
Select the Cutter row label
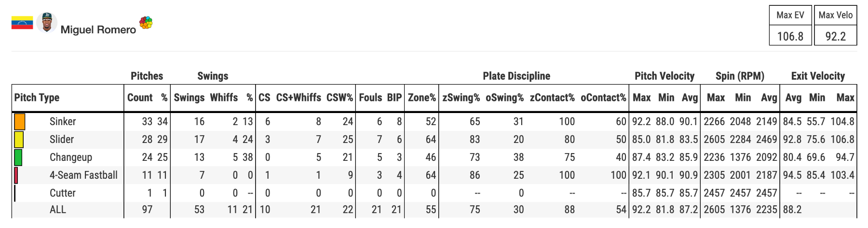pos(63,193)
